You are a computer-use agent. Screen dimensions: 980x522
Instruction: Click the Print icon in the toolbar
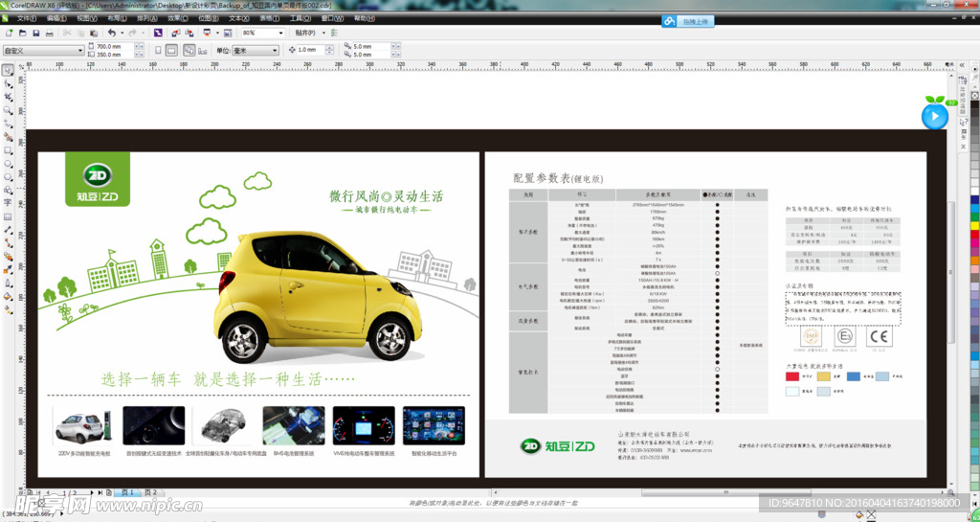tap(52, 33)
